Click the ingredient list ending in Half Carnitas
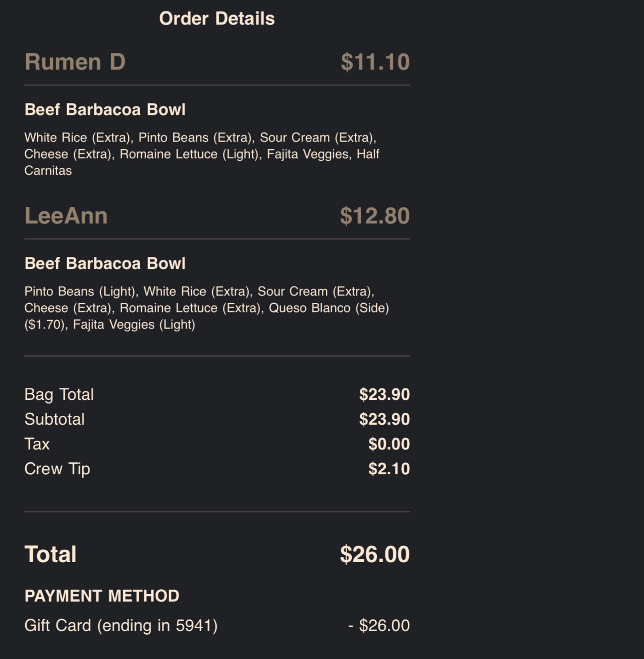The width and height of the screenshot is (644, 659). (x=201, y=154)
